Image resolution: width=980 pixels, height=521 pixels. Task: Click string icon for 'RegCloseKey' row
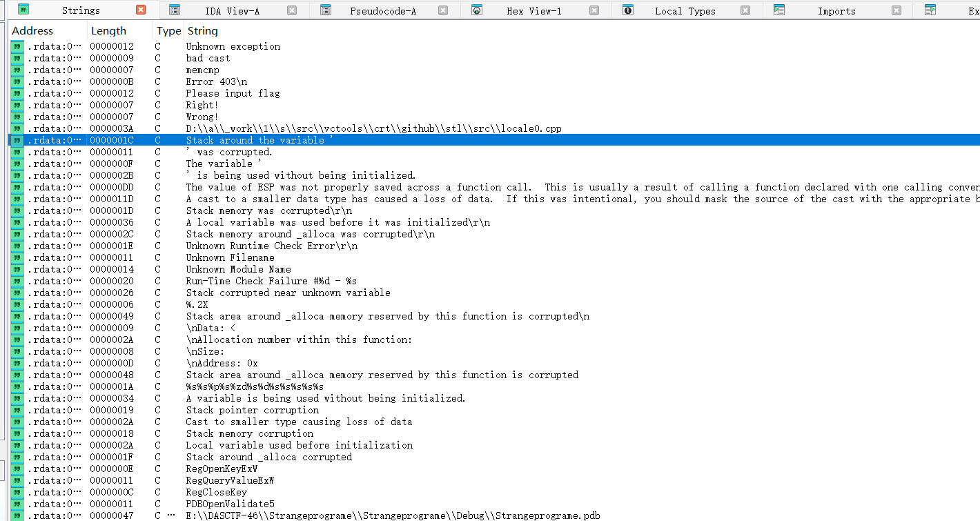[x=17, y=492]
